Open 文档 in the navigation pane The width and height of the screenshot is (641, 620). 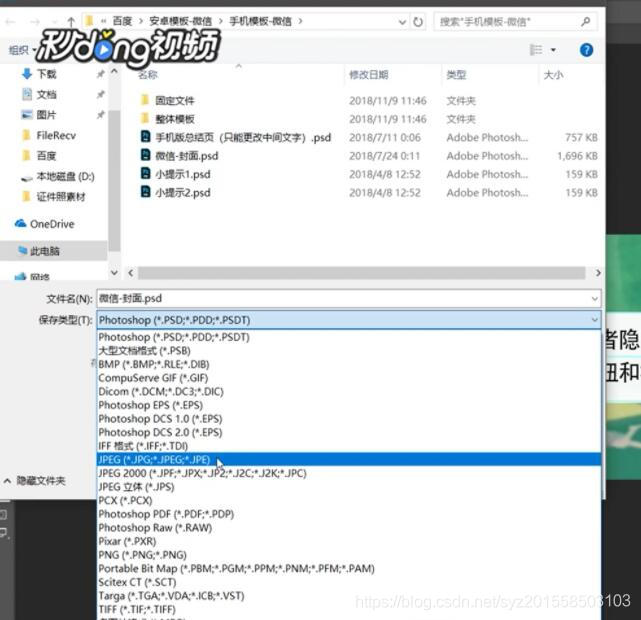pos(47,94)
